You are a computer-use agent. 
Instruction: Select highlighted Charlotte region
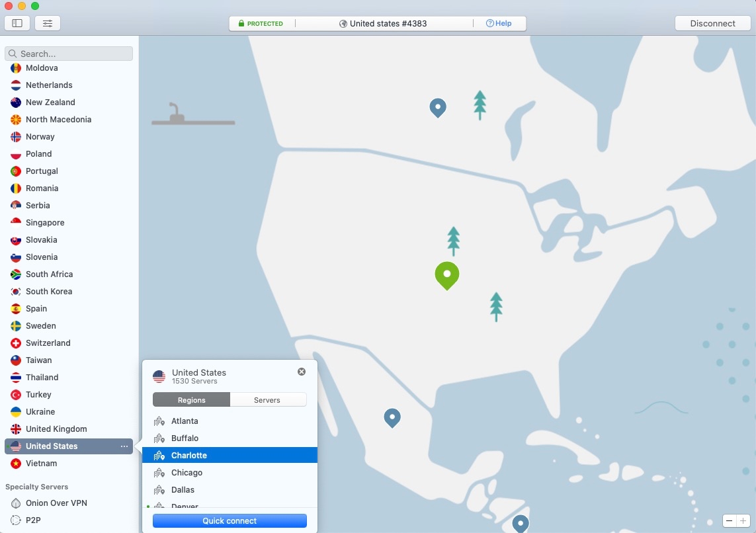click(x=230, y=456)
